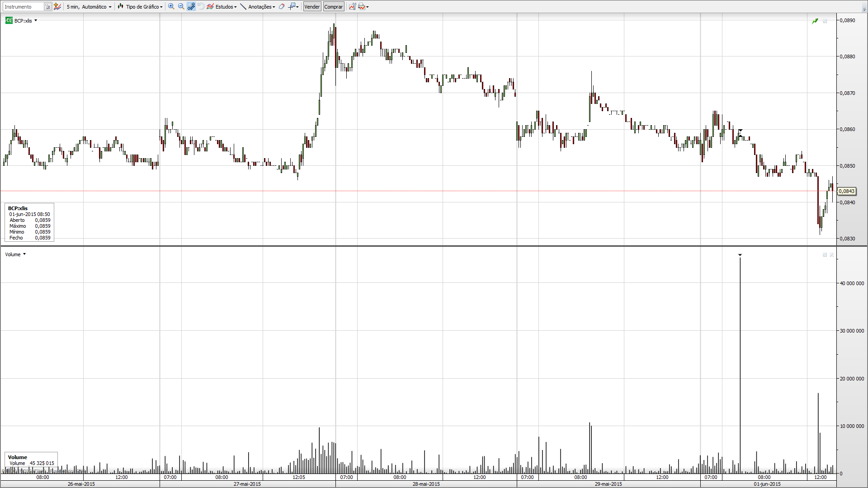Click the Instrumento input field

pyautogui.click(x=24, y=7)
